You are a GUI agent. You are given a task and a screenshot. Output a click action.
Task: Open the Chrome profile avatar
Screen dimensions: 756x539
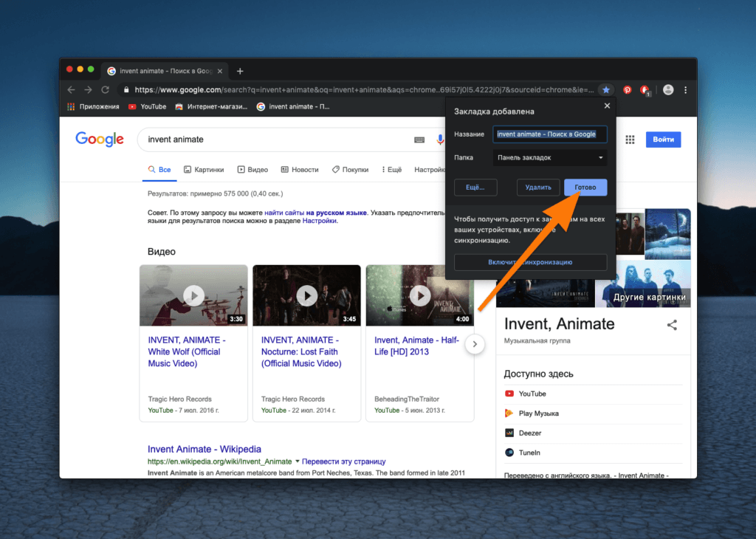click(x=667, y=89)
